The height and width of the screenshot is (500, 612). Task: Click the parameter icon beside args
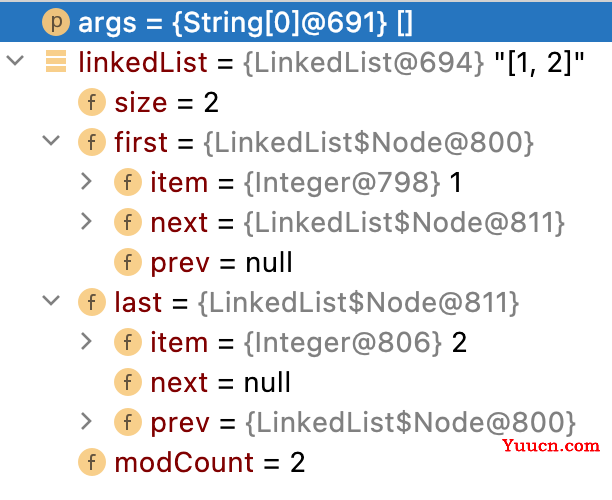click(x=56, y=22)
